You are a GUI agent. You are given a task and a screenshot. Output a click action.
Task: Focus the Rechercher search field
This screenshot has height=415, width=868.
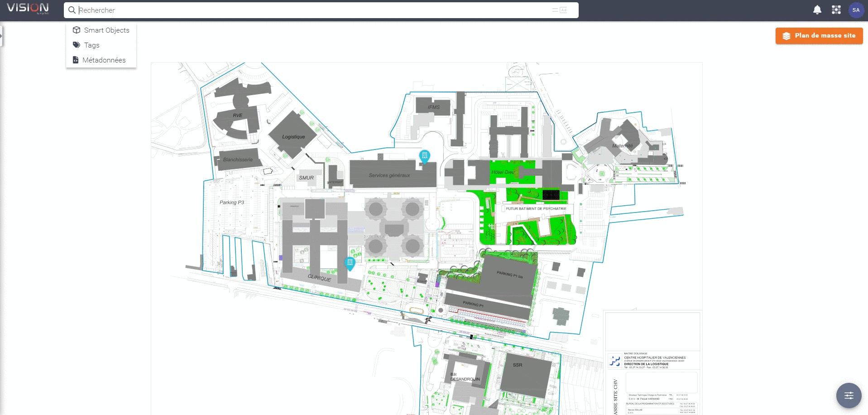pos(321,10)
